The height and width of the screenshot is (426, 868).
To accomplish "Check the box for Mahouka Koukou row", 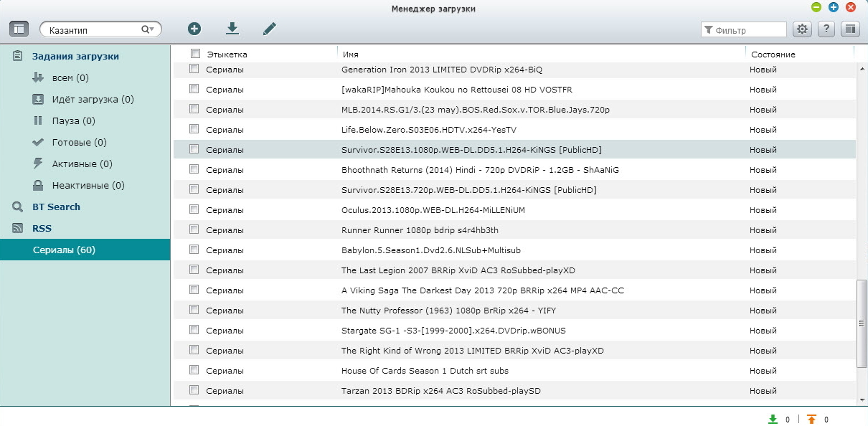I will (x=194, y=89).
